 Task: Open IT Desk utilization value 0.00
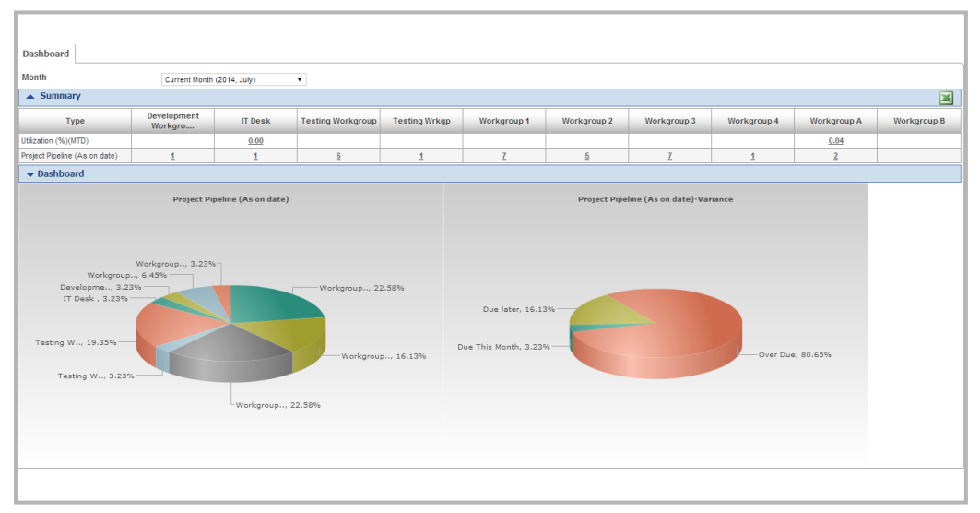[255, 141]
